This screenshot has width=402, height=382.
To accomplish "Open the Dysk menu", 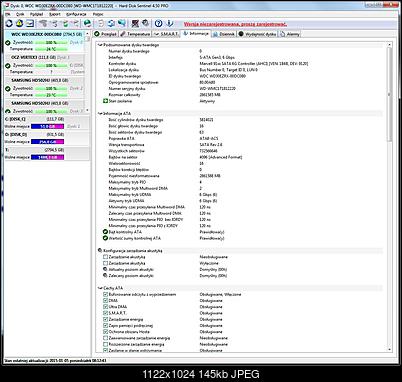I will [20, 14].
